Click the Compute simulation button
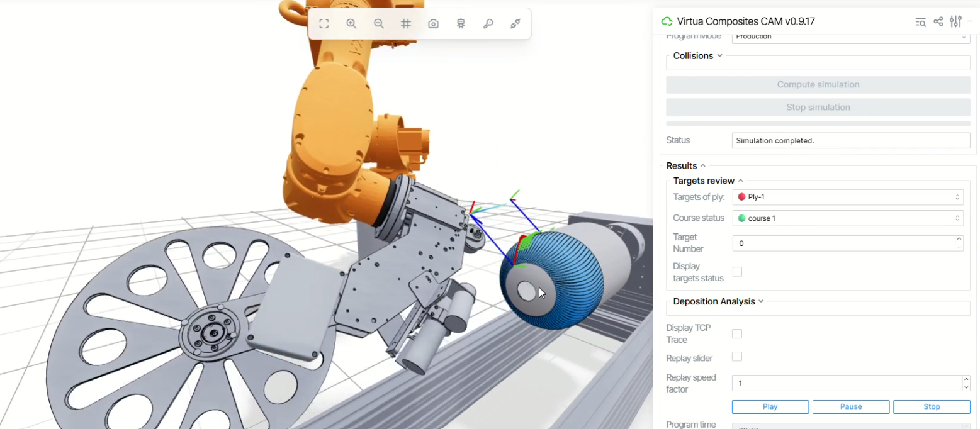Image resolution: width=980 pixels, height=429 pixels. 818,85
